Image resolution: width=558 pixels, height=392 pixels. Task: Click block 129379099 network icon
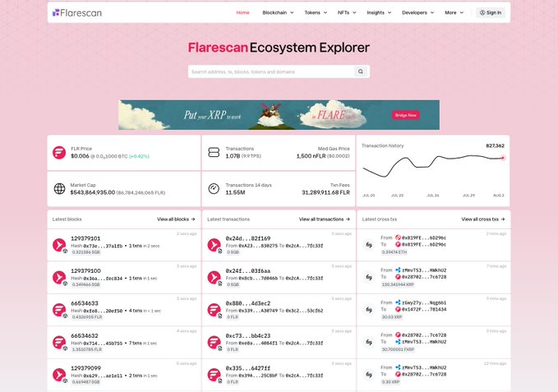59,375
